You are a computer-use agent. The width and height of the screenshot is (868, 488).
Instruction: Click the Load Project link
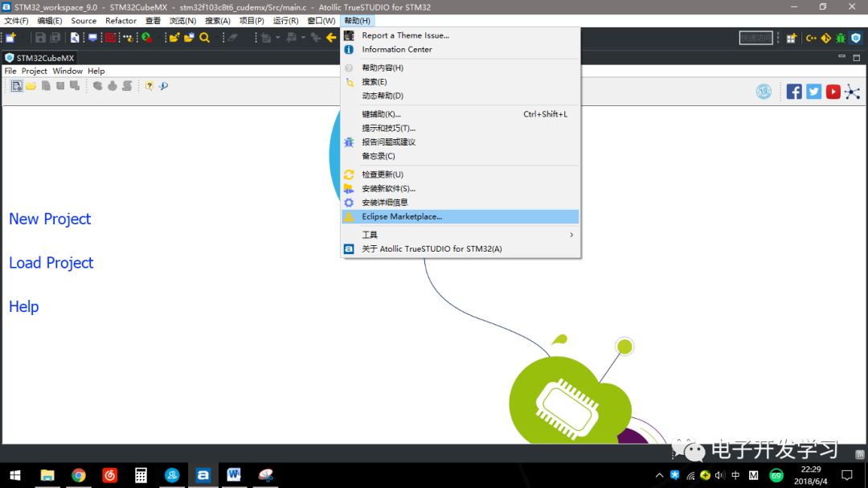point(51,263)
